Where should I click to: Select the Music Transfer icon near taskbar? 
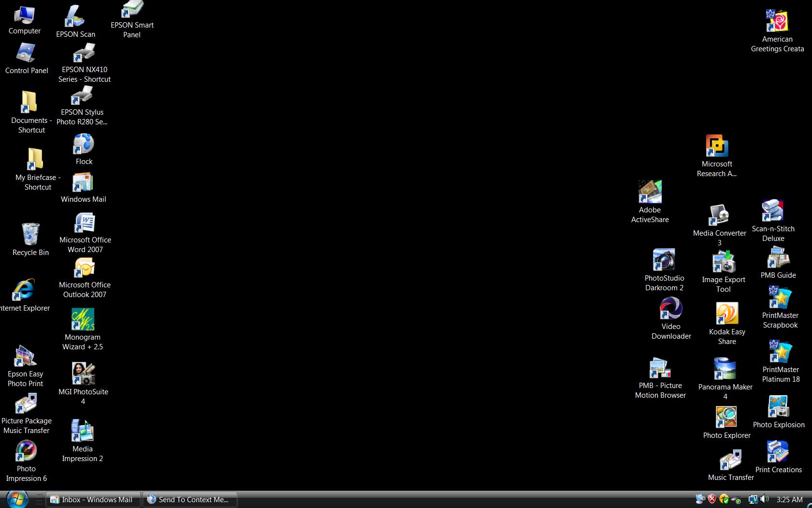731,461
